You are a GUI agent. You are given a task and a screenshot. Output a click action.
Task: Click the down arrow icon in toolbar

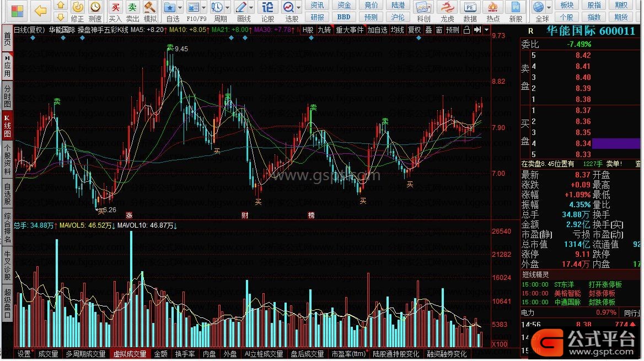61,17
